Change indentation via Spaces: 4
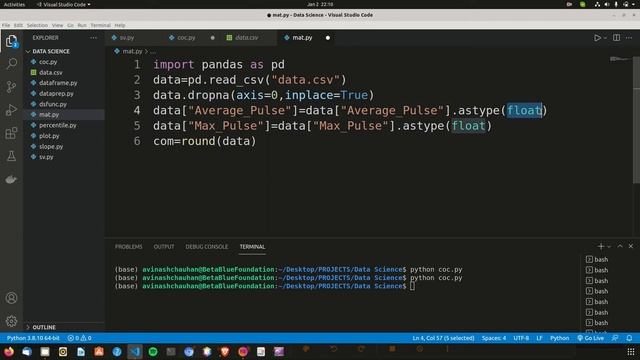 [493, 338]
